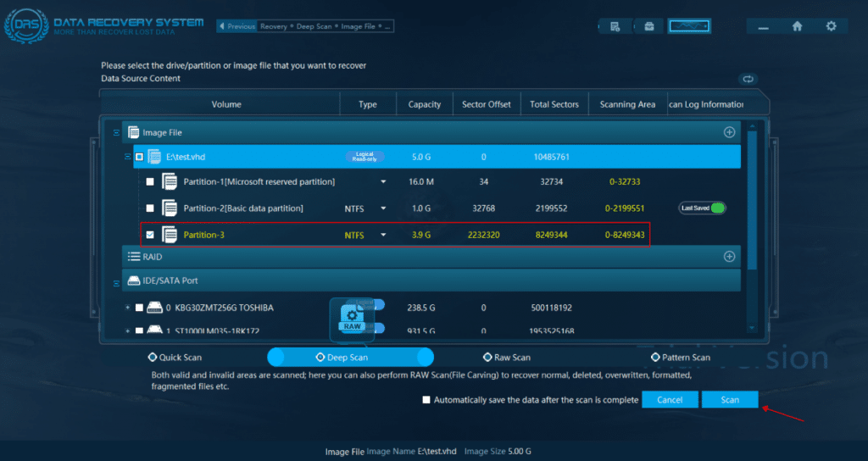
Task: Go to the Home screen icon
Action: click(797, 26)
